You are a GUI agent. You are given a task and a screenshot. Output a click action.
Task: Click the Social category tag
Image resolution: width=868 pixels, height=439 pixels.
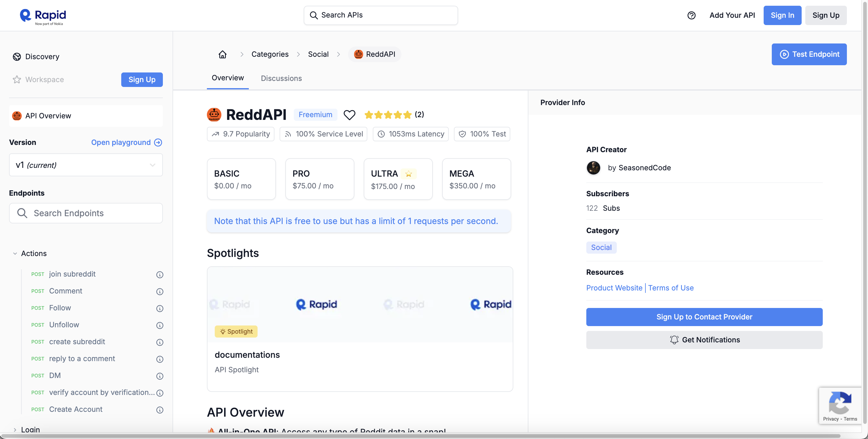(601, 247)
